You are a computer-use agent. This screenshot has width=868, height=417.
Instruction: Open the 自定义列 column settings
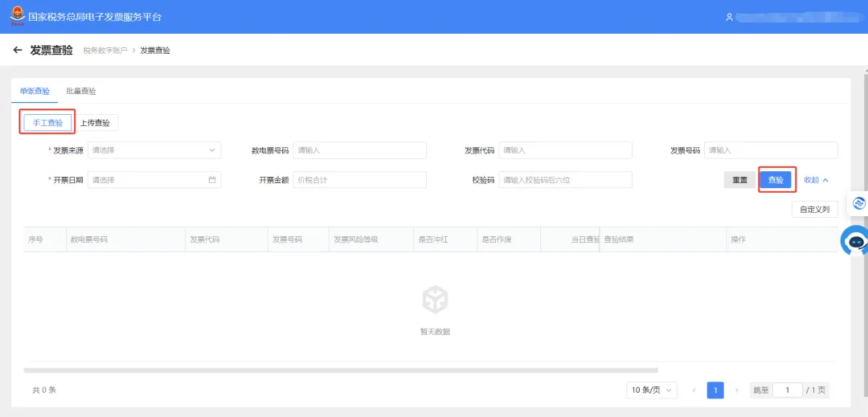(815, 210)
